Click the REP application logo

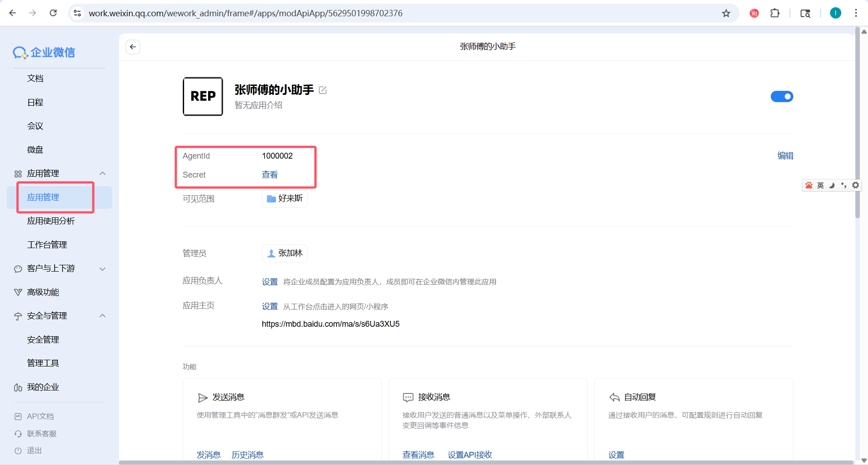(x=203, y=96)
